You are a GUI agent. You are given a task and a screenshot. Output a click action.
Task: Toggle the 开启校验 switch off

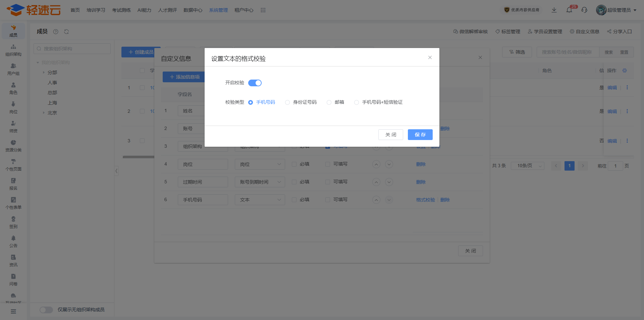(x=255, y=83)
